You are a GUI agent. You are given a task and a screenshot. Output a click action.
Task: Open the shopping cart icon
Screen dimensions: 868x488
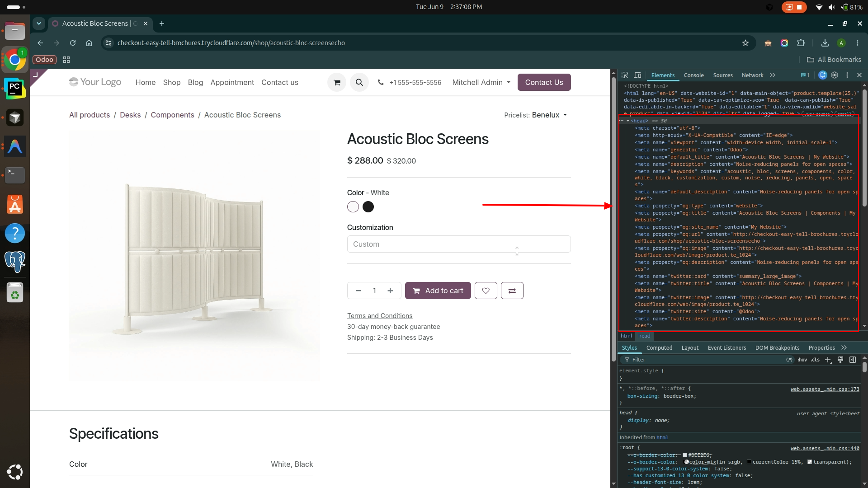point(337,83)
